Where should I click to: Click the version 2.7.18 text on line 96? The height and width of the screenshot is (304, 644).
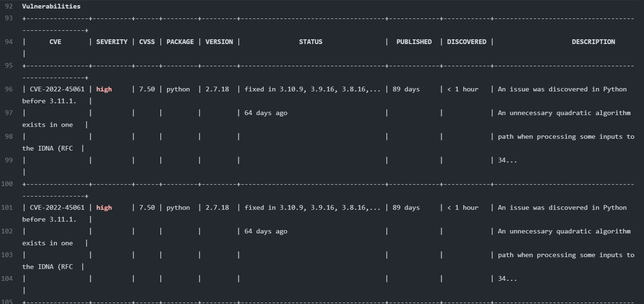pos(217,89)
